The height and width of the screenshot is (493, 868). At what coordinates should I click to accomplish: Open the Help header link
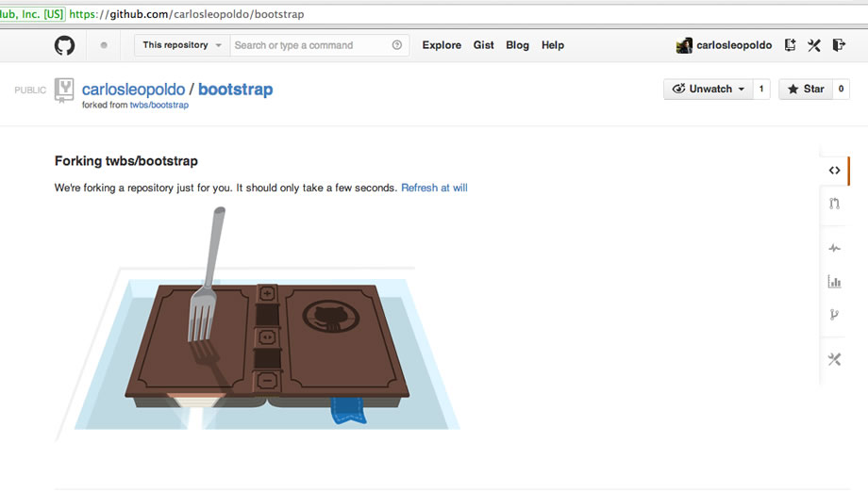click(x=553, y=45)
